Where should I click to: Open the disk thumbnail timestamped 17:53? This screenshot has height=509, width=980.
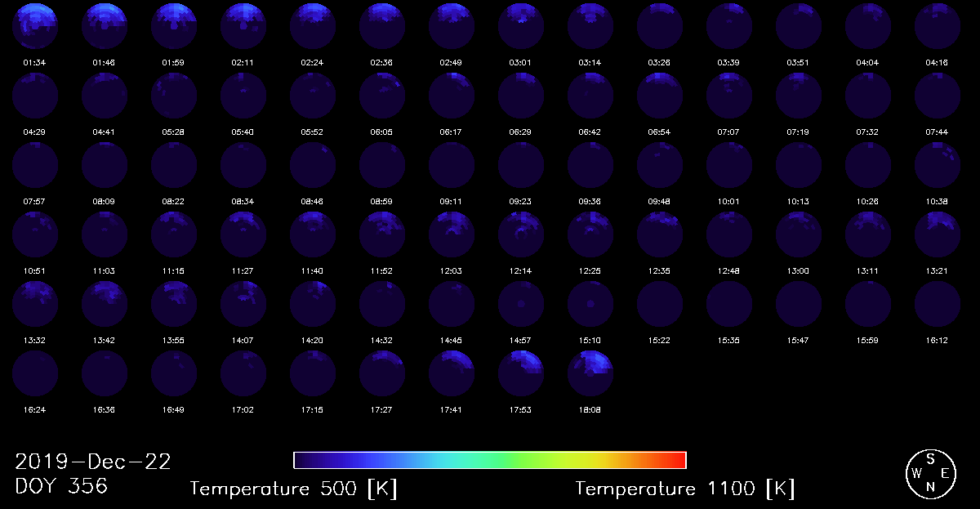(521, 373)
